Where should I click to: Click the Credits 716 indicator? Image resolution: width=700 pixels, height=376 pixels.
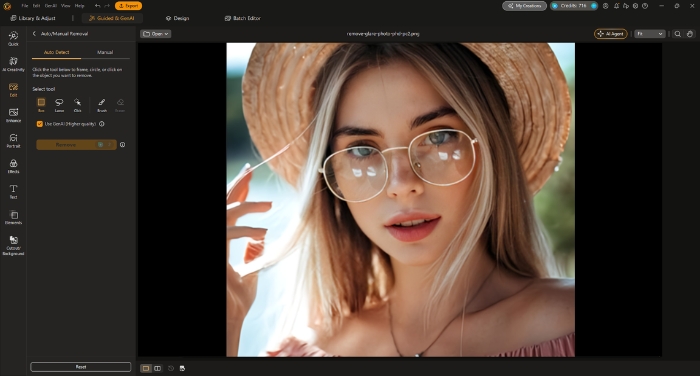(574, 6)
